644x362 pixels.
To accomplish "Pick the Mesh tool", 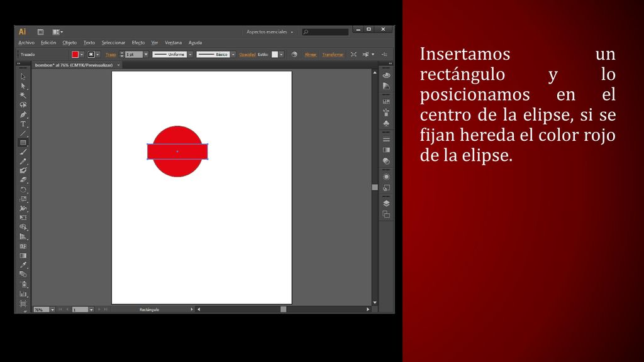I will point(23,246).
